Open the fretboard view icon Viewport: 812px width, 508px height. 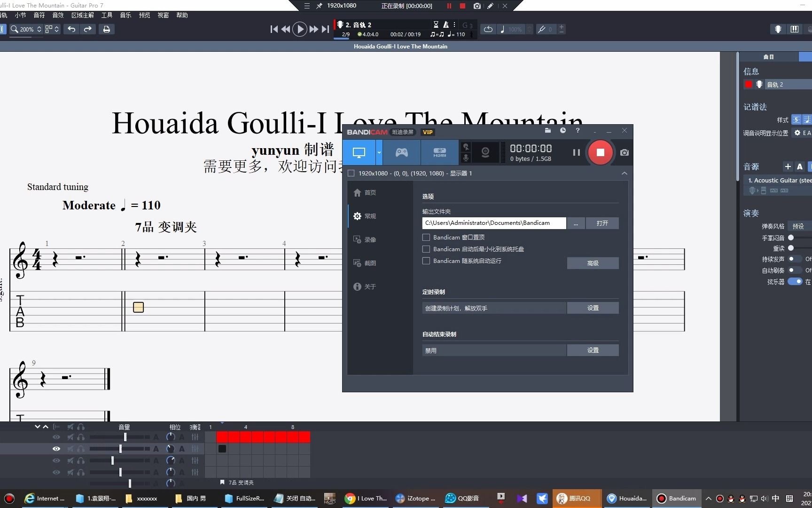tap(778, 29)
